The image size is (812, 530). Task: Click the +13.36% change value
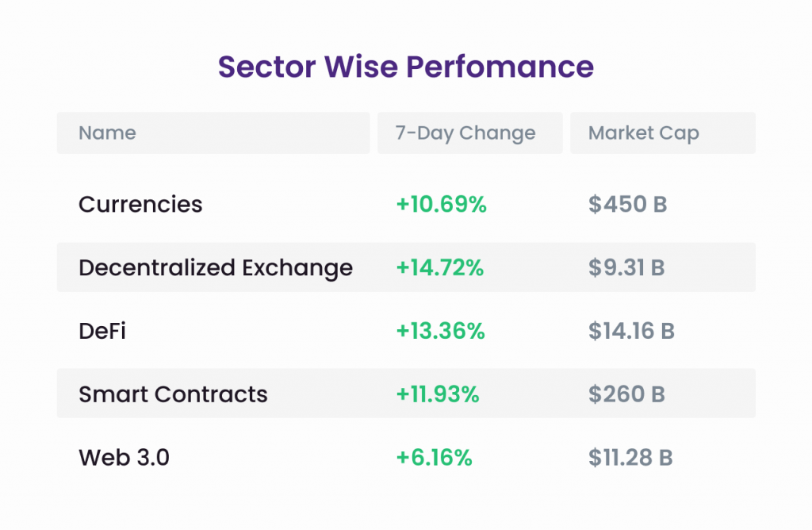click(x=440, y=331)
